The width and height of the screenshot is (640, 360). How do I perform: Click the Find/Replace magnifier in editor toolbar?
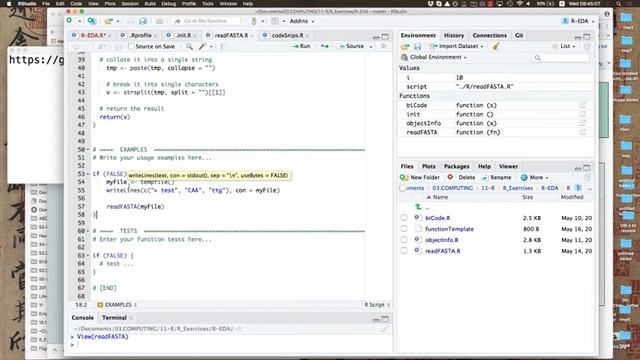point(189,47)
